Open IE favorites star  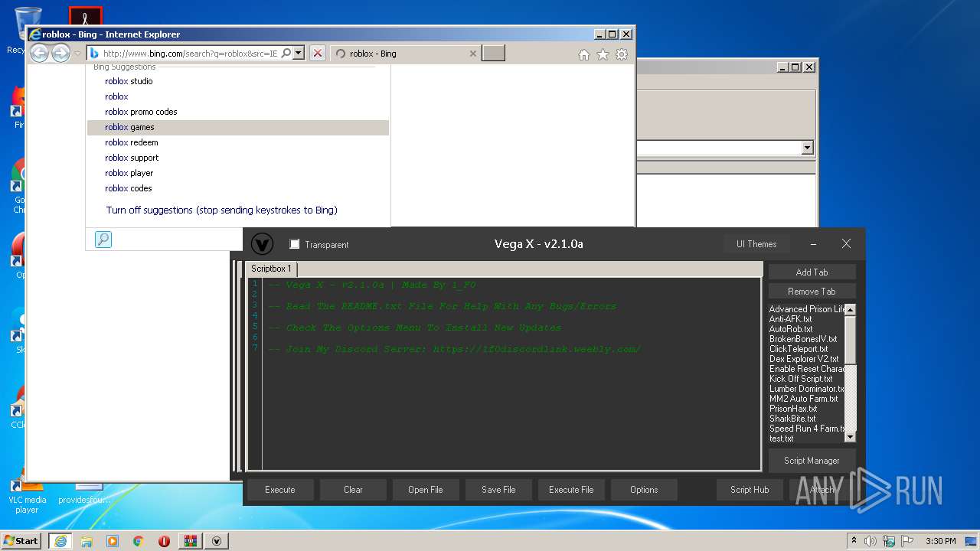(x=603, y=54)
